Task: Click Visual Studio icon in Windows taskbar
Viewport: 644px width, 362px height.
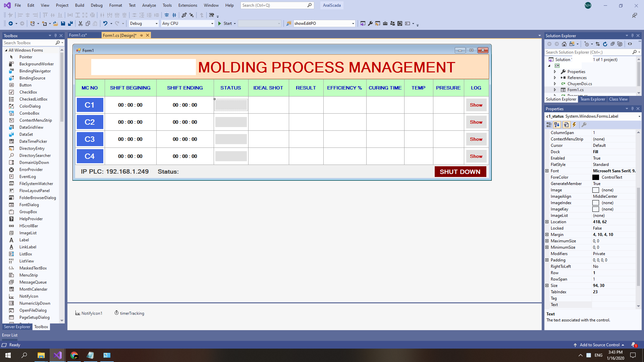Action: pyautogui.click(x=58, y=355)
